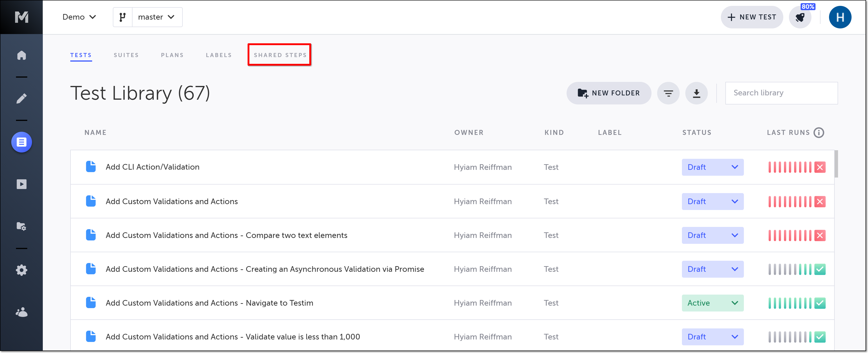This screenshot has width=868, height=353.
Task: Switch to the Tests tab
Action: pos(81,55)
